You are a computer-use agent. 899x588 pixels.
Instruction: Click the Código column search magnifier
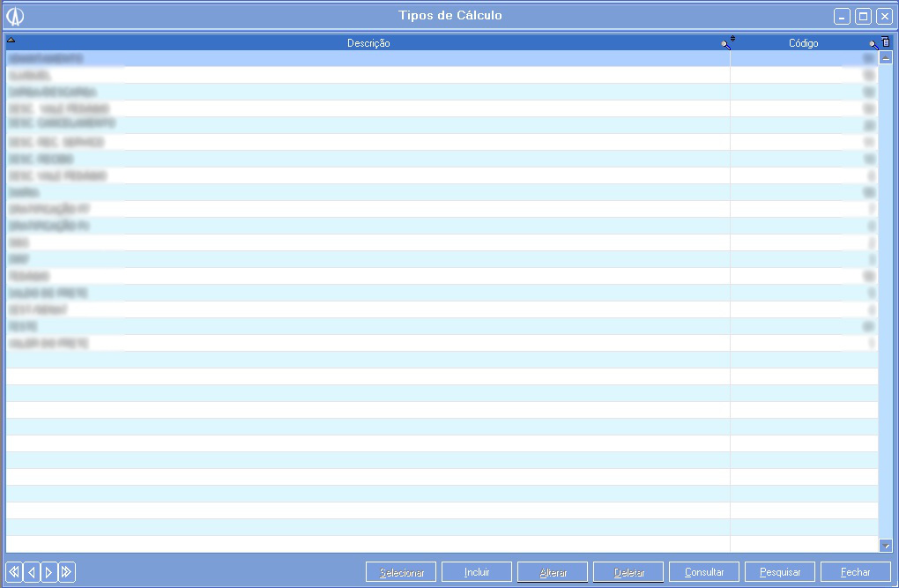[x=873, y=44]
